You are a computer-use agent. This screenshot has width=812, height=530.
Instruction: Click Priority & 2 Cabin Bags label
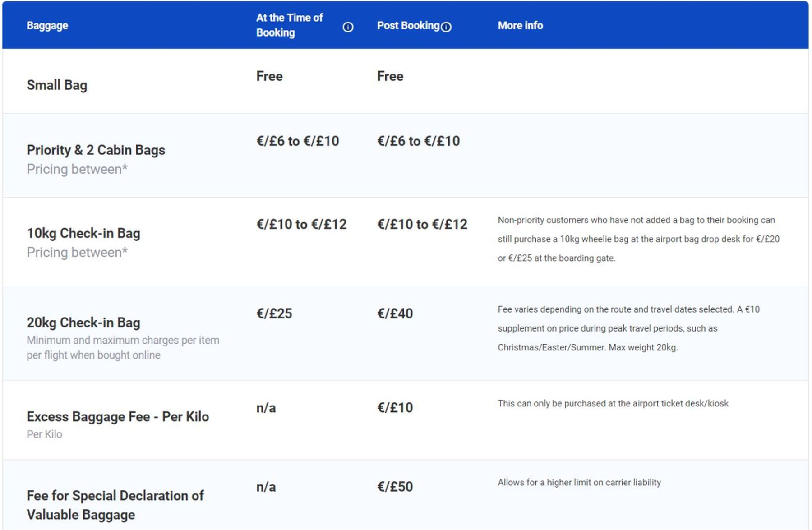click(x=96, y=150)
